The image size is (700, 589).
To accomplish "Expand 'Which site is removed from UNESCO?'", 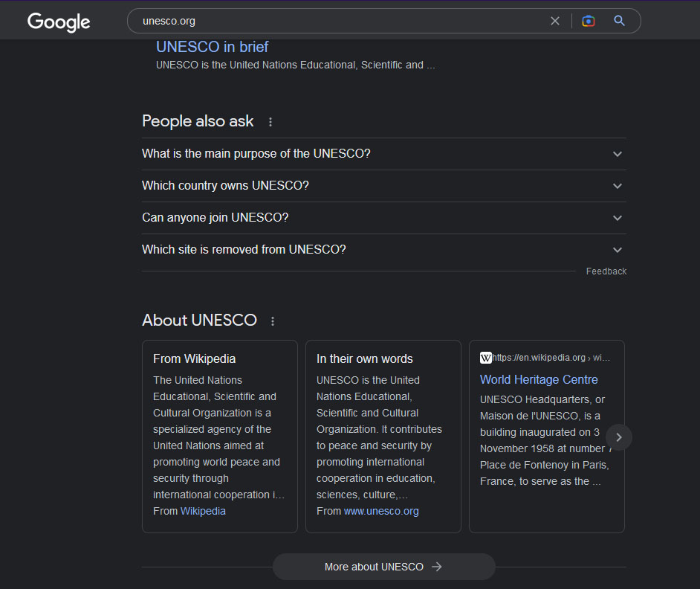I will coord(384,250).
